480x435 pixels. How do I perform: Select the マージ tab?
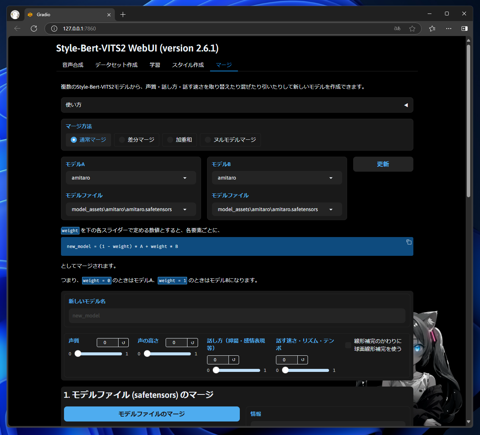click(224, 65)
